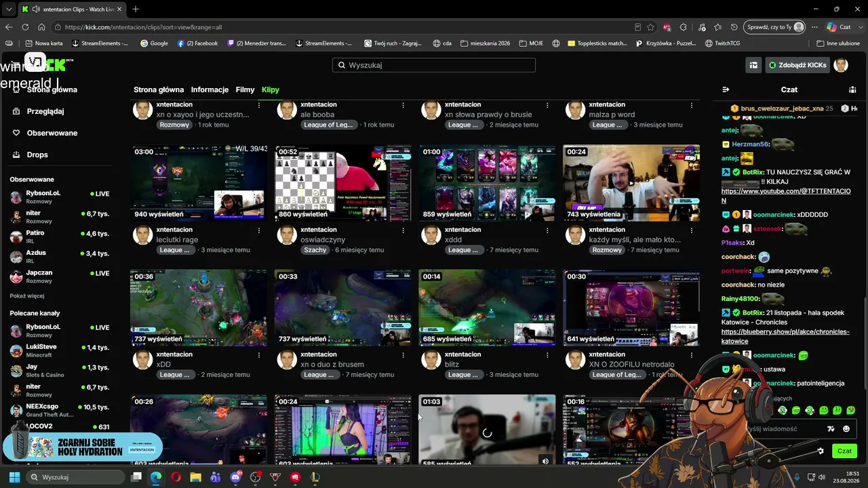
Task: Expand 'Pokaż więcej' under followed channels
Action: click(x=27, y=296)
